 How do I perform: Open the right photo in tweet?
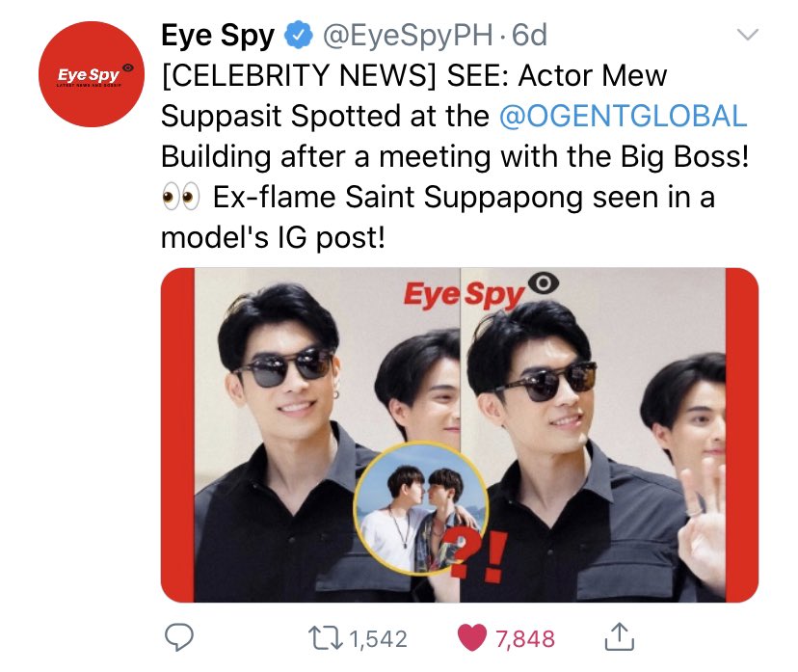click(x=610, y=435)
